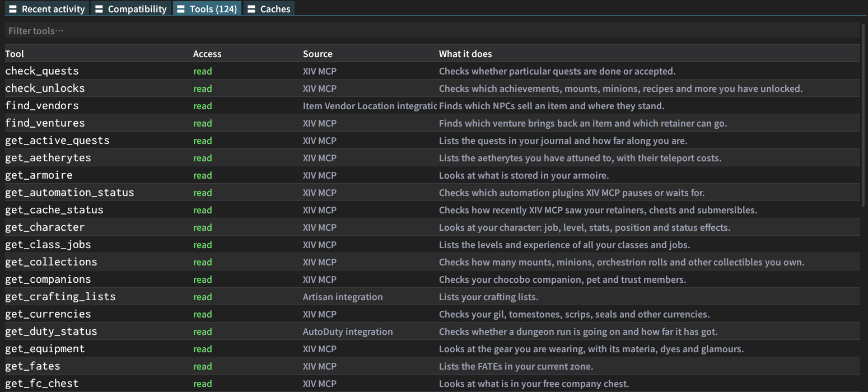Click description 'Finds which NPCs sell an item'

pos(552,106)
